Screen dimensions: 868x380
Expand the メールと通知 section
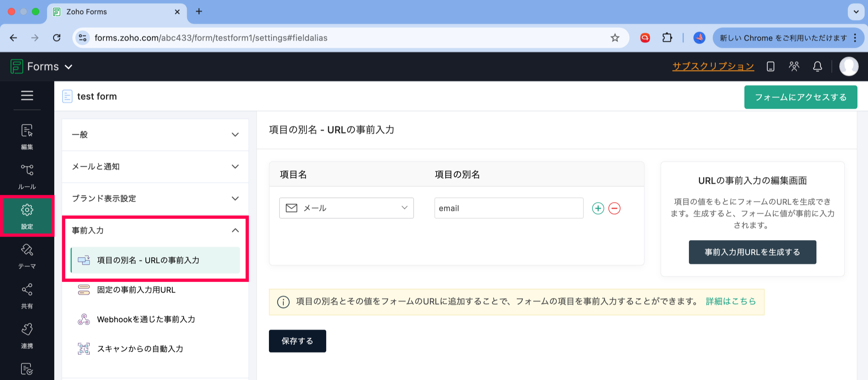tap(155, 166)
